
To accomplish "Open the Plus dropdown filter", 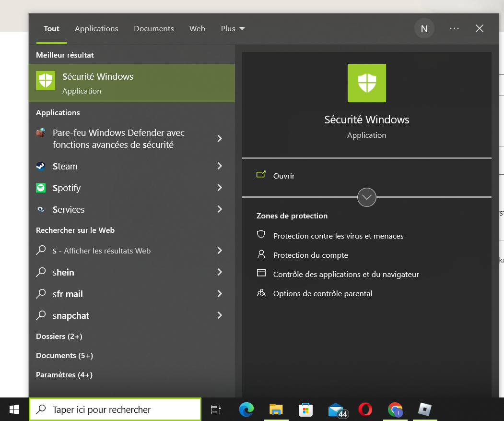I will pyautogui.click(x=233, y=29).
